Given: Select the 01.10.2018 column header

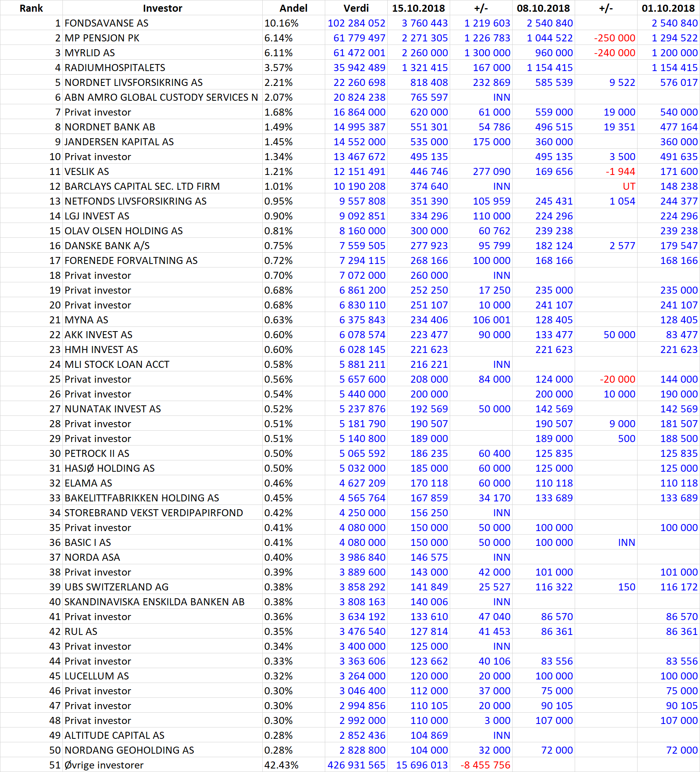Looking at the screenshot, I should [x=668, y=8].
